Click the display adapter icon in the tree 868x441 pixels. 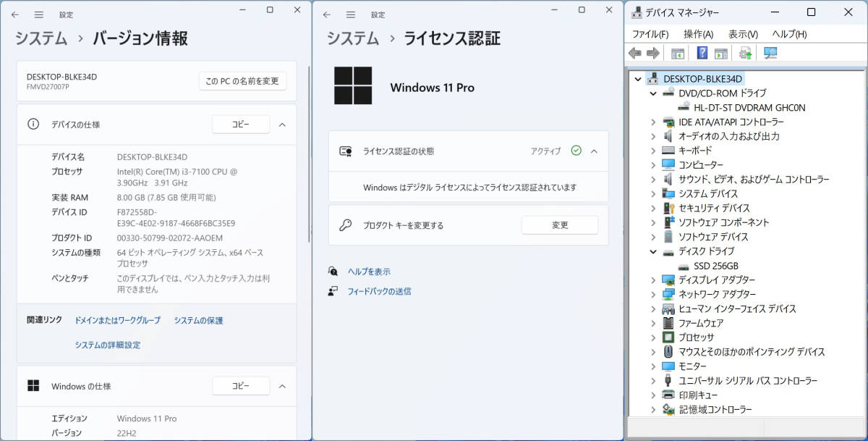668,280
